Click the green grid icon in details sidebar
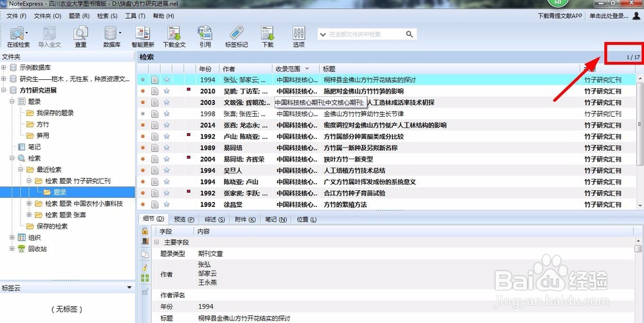Screen dimensions: 644x323 point(144,278)
